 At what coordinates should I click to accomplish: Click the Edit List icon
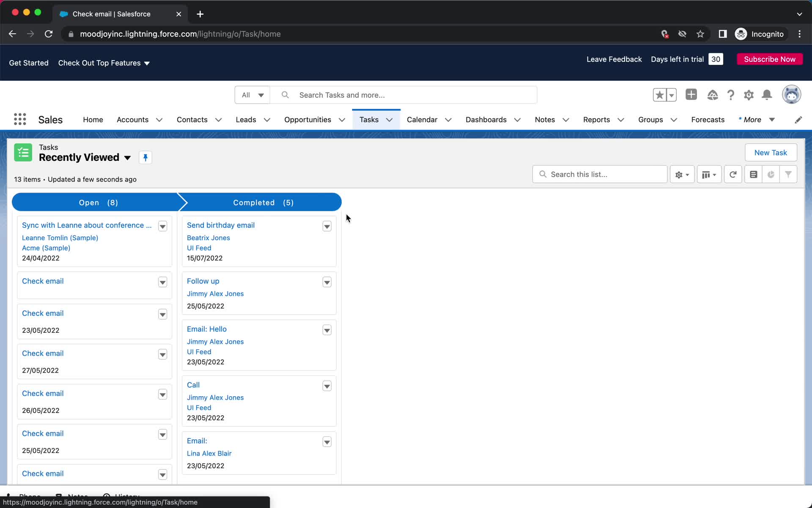(753, 174)
